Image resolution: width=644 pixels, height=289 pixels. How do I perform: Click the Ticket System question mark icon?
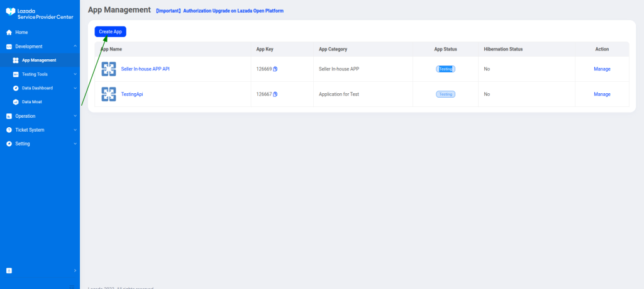pos(9,130)
